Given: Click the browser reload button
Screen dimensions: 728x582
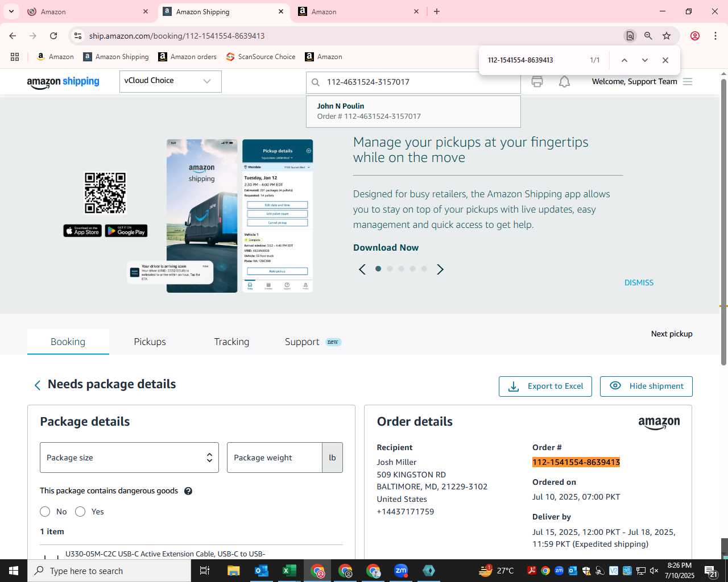Looking at the screenshot, I should pos(53,36).
